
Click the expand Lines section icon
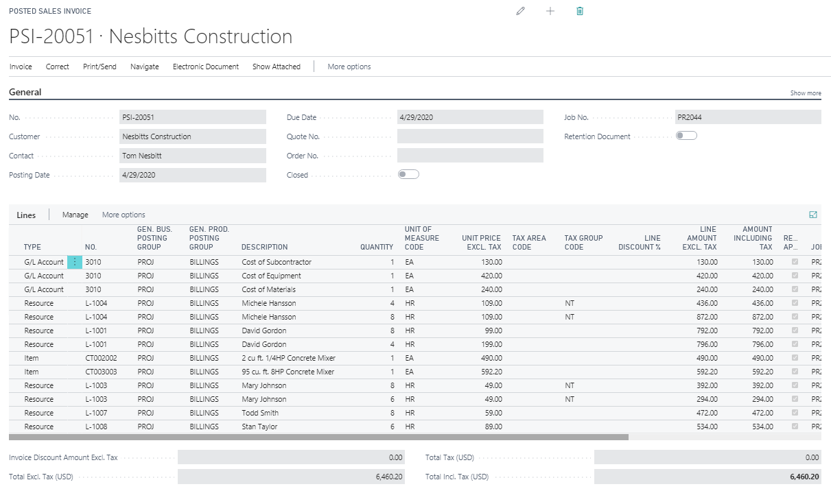813,215
